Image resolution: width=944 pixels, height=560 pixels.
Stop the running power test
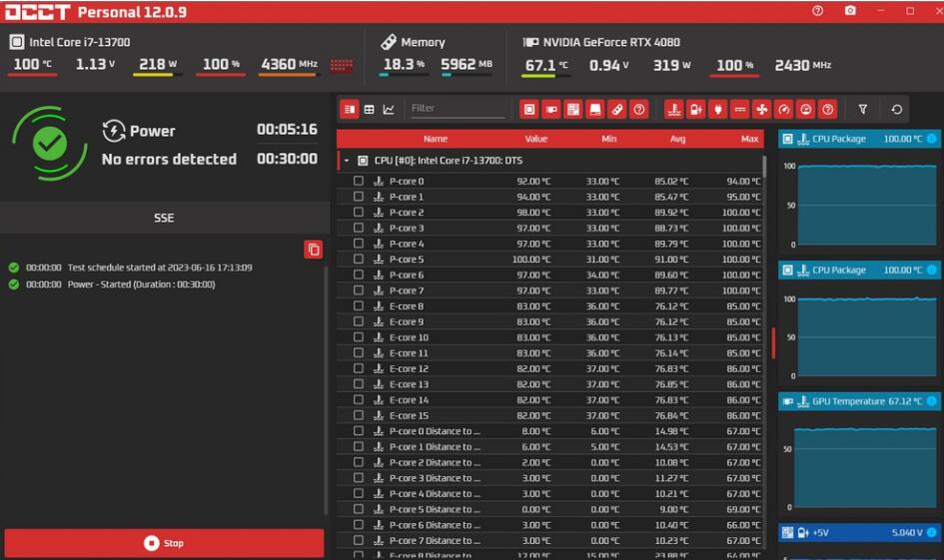tap(164, 543)
